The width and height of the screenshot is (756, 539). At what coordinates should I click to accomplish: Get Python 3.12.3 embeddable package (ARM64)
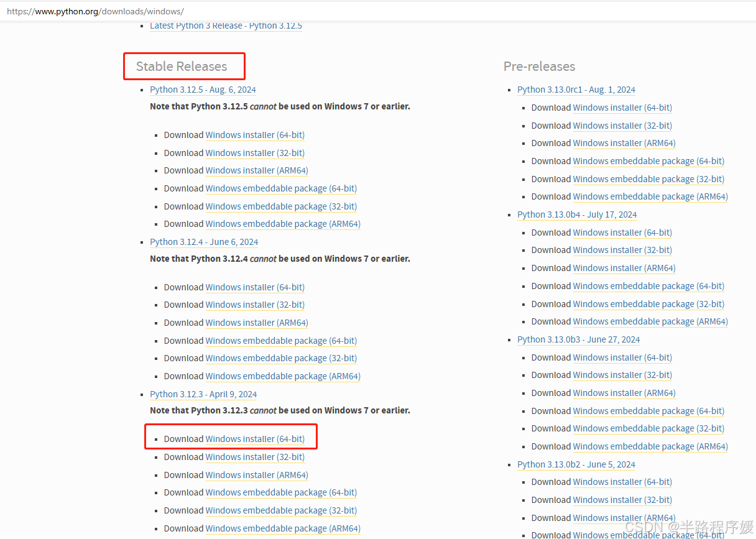point(283,528)
